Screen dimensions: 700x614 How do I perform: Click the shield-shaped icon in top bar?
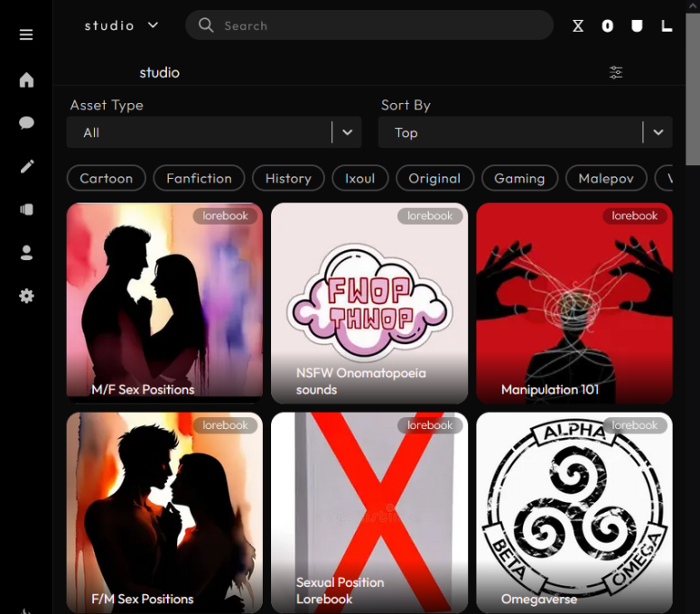[637, 26]
